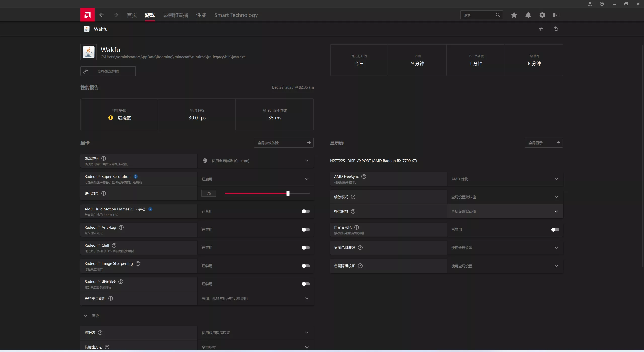Collapse the 高级 advanced section
Screen dimensions: 644x352
click(86, 316)
